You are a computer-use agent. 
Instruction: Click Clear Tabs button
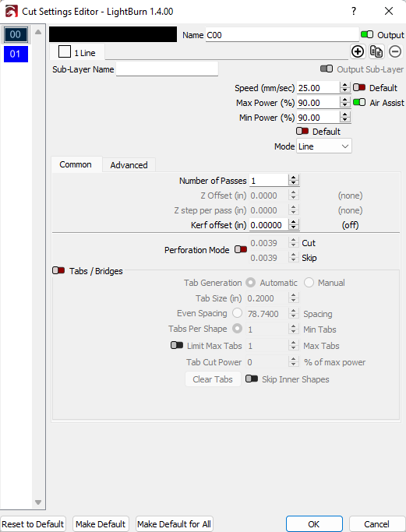(213, 379)
